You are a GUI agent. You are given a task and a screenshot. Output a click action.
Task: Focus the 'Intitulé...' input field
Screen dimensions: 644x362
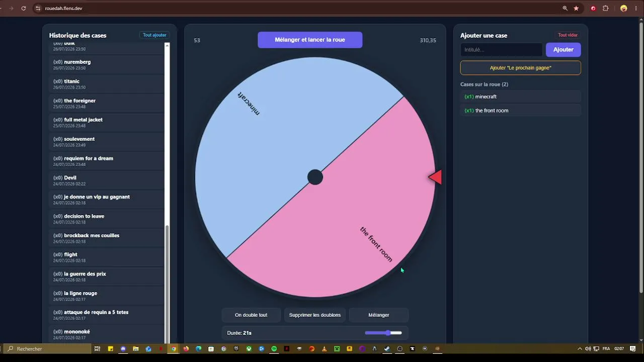[x=502, y=50]
